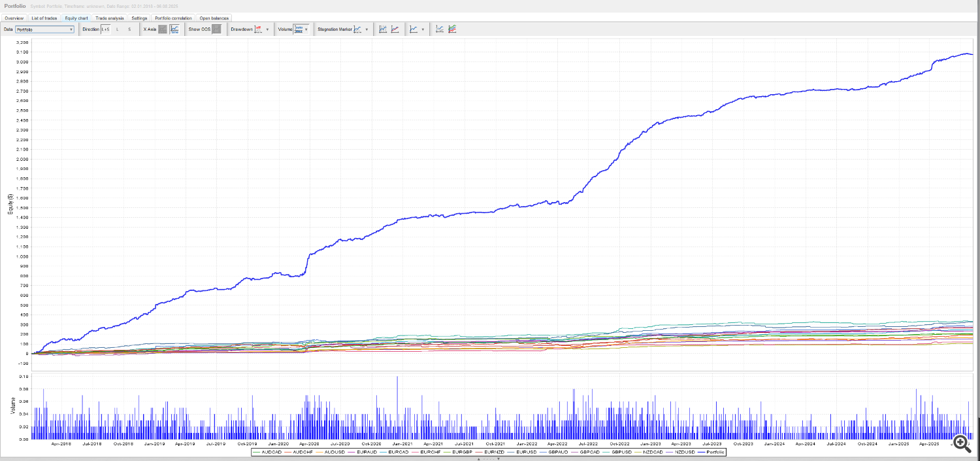Viewport: 980px width, 461px height.
Task: Expand the Drawdown dropdown arrow
Action: coord(268,29)
